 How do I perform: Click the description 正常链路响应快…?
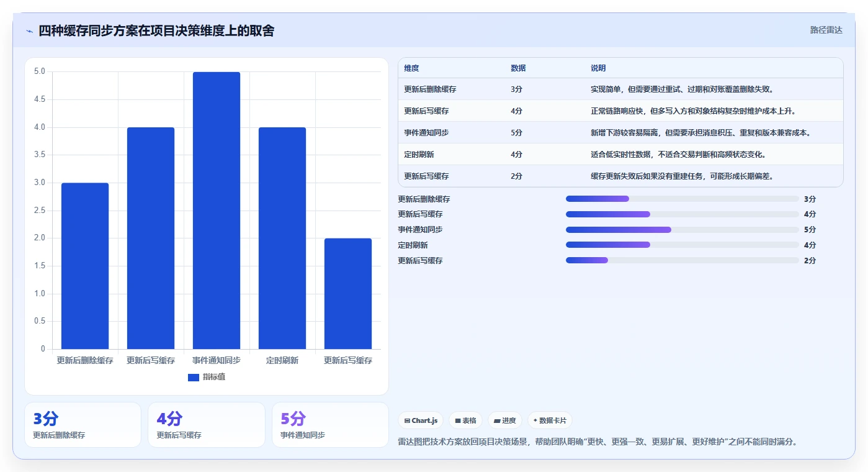click(x=693, y=111)
